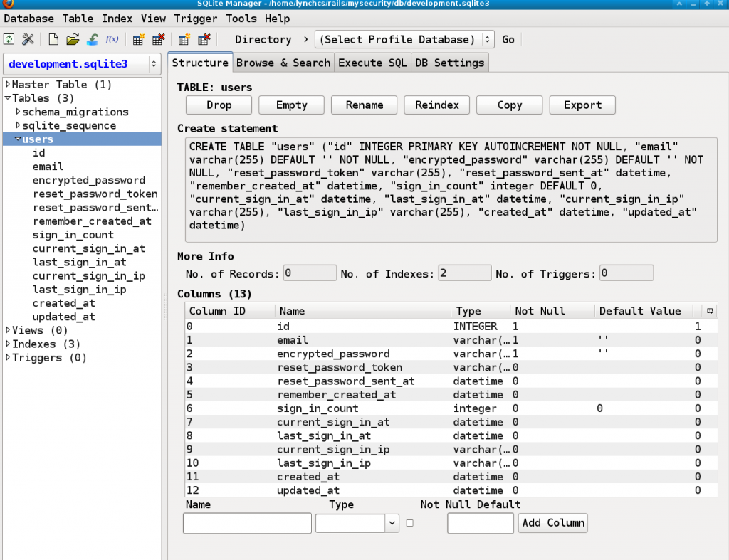Toggle the Not Null checkbox for new column

tap(409, 523)
